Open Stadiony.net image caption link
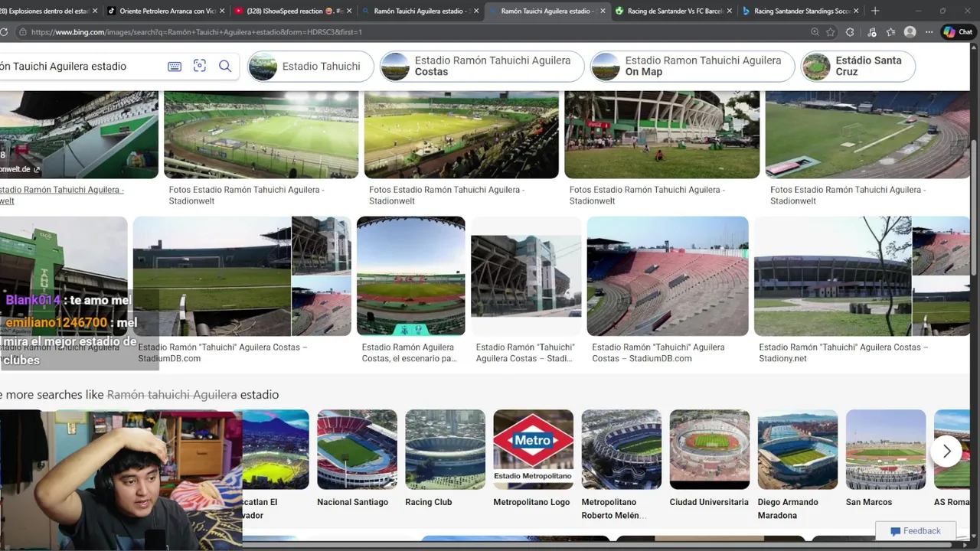The image size is (980, 551). (x=843, y=353)
